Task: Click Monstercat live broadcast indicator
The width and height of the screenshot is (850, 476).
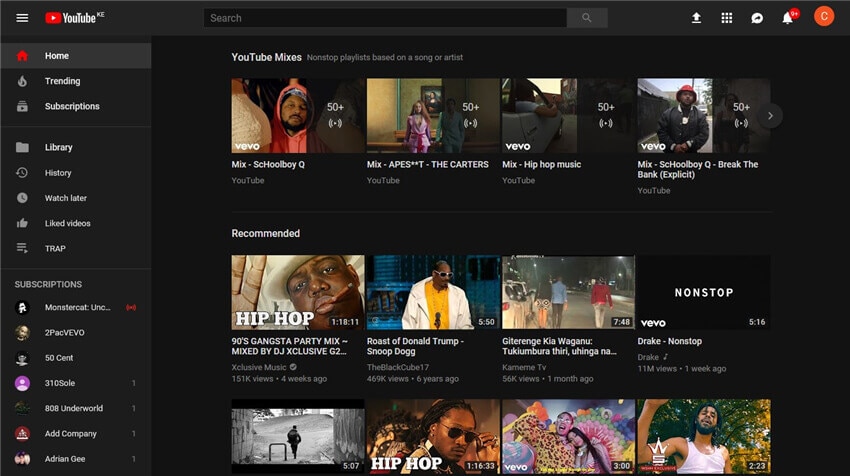Action: point(131,307)
